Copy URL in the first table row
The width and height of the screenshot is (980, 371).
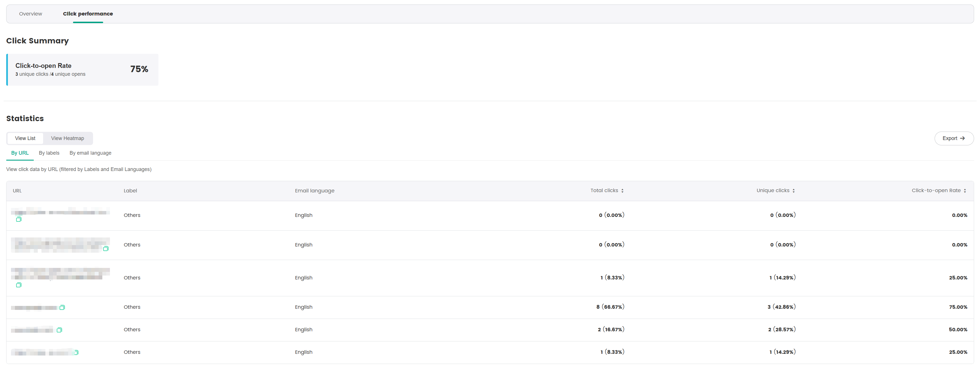pyautogui.click(x=19, y=219)
